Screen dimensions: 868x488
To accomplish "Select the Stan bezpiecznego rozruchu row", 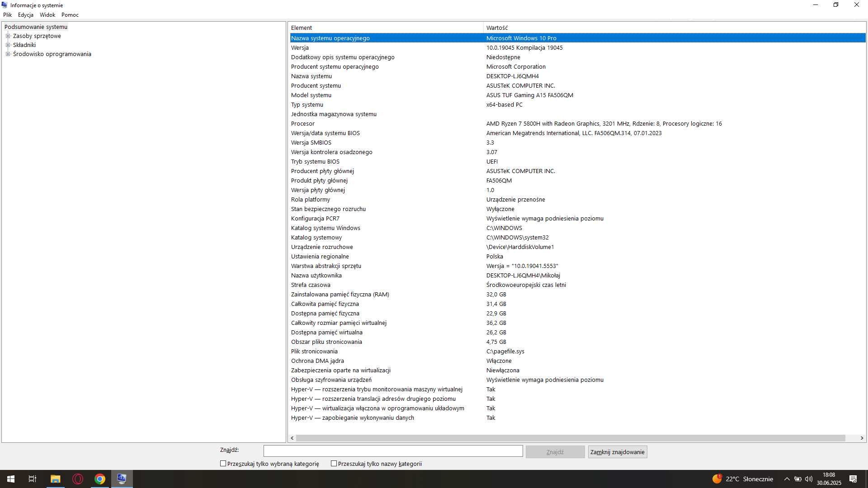I will click(577, 209).
